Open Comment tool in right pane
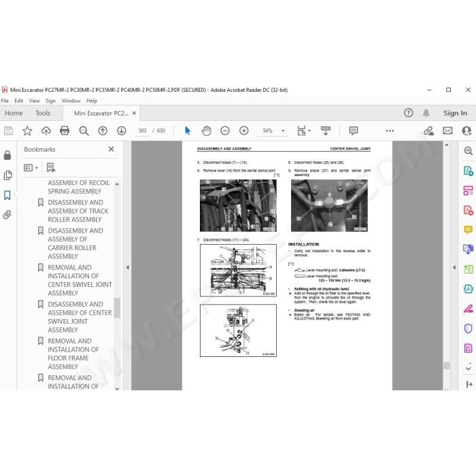Viewport: 476px width, 476px height. click(x=468, y=230)
